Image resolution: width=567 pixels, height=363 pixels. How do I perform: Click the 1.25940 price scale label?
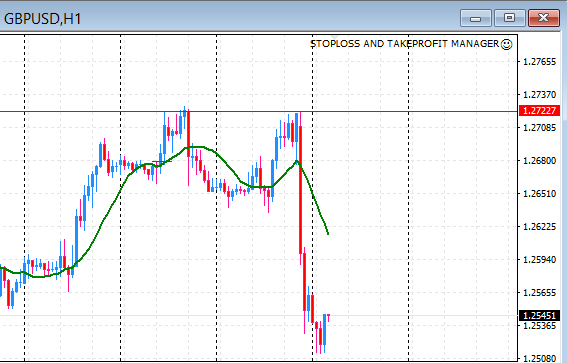pyautogui.click(x=539, y=260)
